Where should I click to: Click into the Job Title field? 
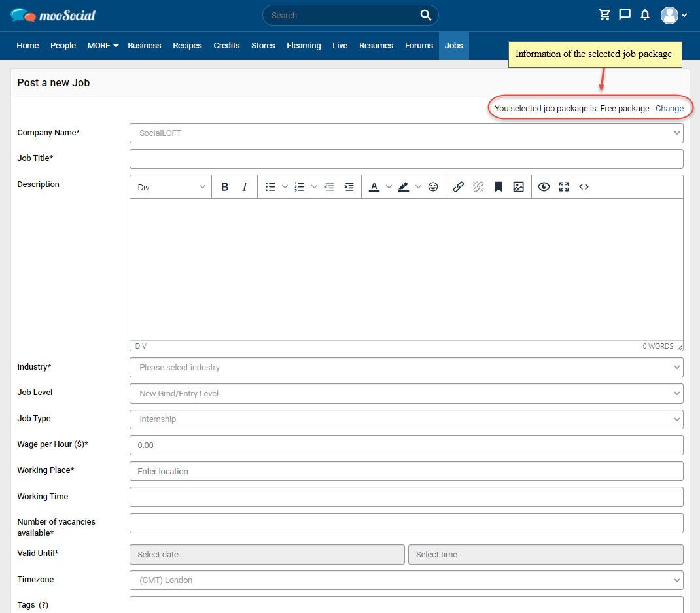click(x=406, y=159)
